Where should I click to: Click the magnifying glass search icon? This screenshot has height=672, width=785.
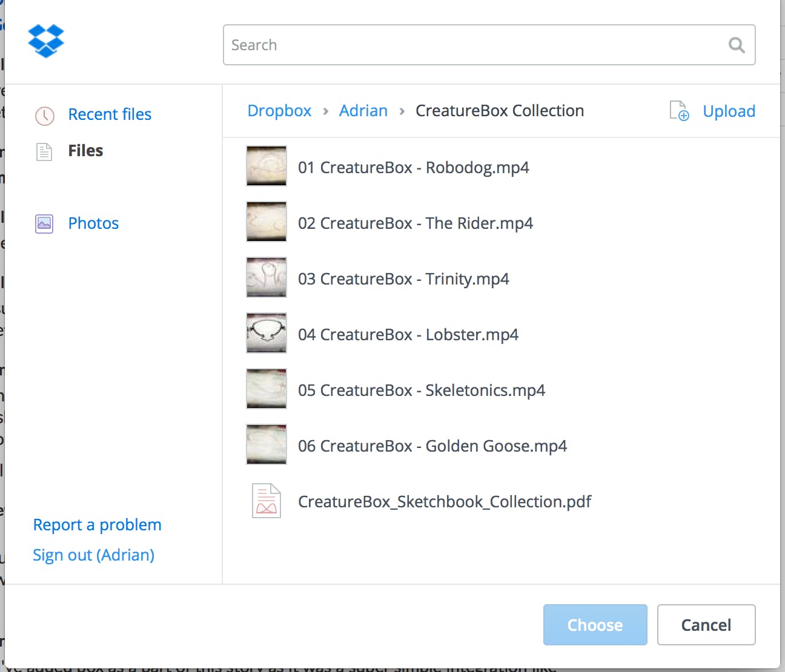(737, 45)
